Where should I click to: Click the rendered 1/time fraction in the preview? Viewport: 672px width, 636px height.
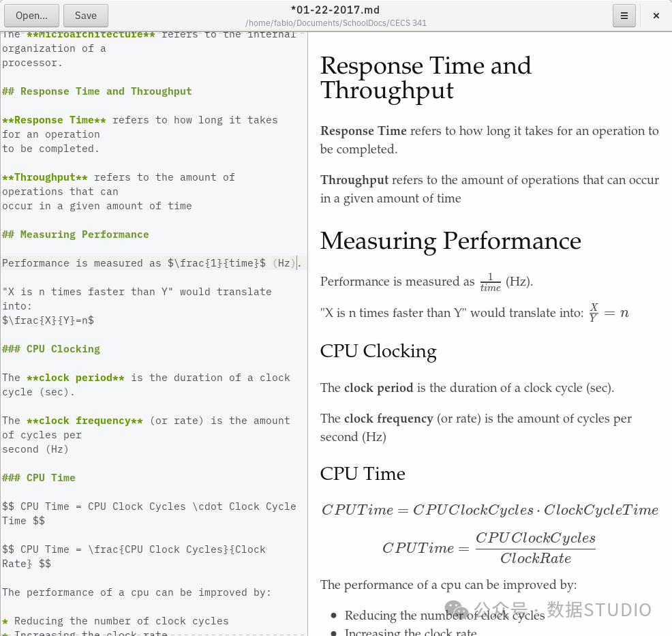(490, 282)
